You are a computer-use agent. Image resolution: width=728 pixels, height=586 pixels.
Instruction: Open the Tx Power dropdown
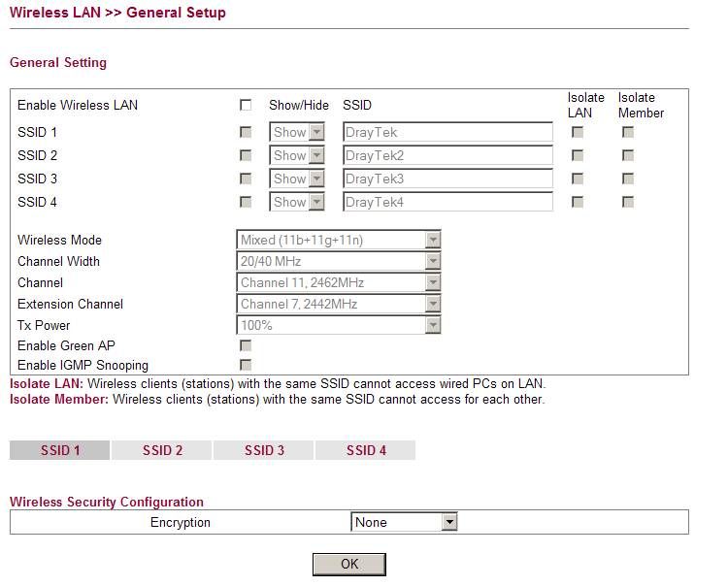339,325
